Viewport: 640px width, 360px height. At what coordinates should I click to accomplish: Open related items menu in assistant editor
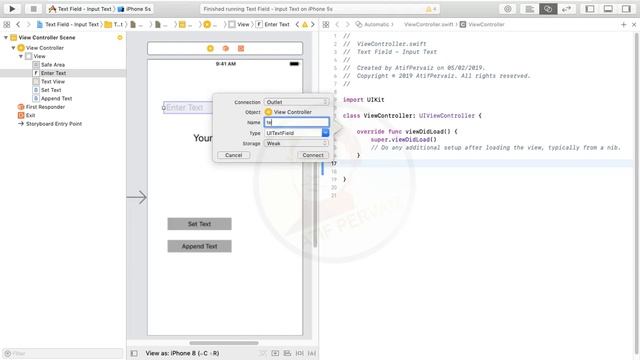pos(326,24)
